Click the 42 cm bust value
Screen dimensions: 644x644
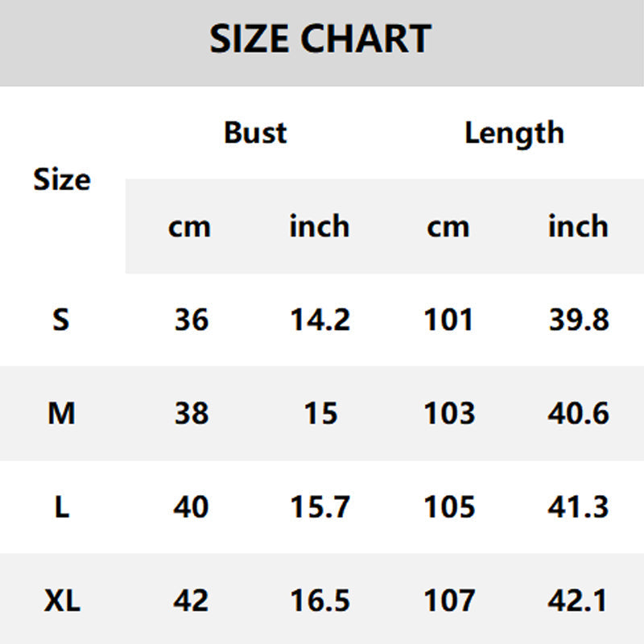pos(191,601)
